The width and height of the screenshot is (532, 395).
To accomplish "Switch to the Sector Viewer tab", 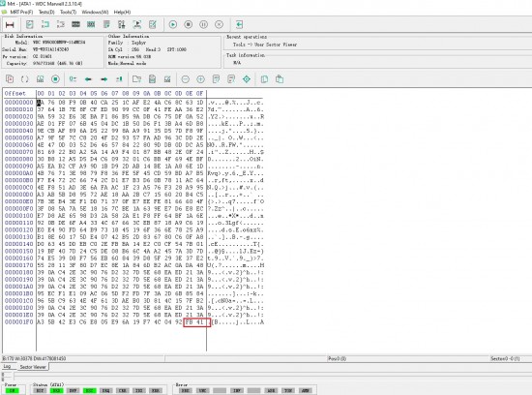I will (x=33, y=367).
